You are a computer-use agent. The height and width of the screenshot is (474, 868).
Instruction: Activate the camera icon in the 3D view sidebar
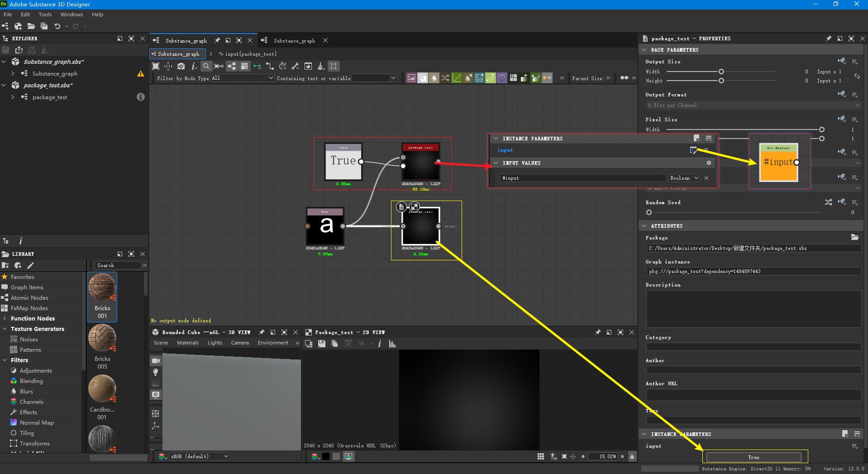click(x=156, y=360)
